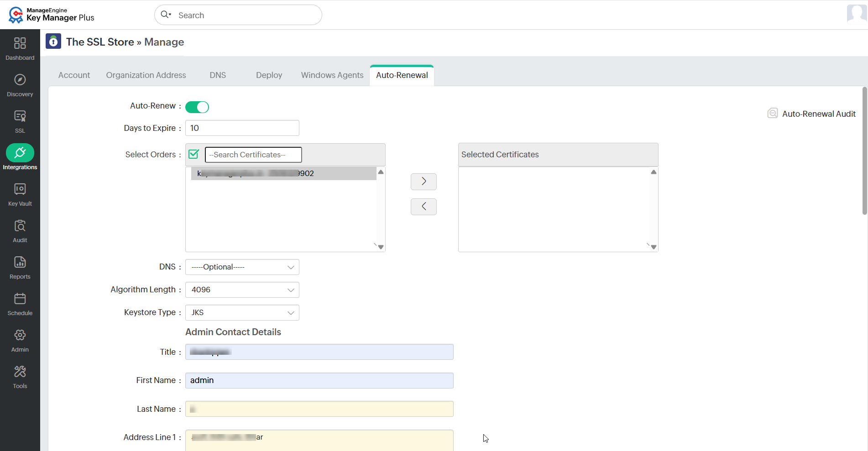Move certificate to selected with right arrow
Image resolution: width=868 pixels, height=451 pixels.
[x=424, y=181]
